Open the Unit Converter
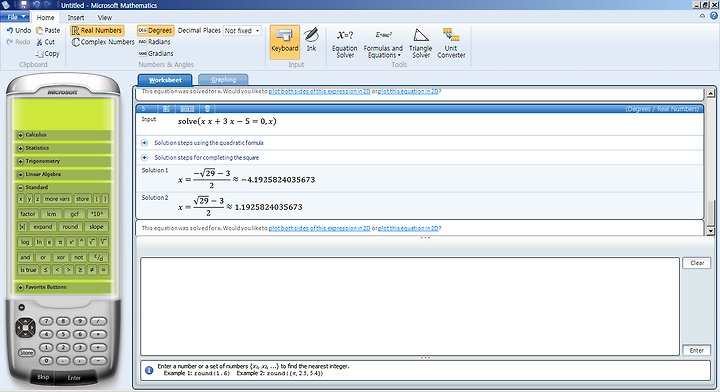This screenshot has width=720, height=392. point(451,44)
